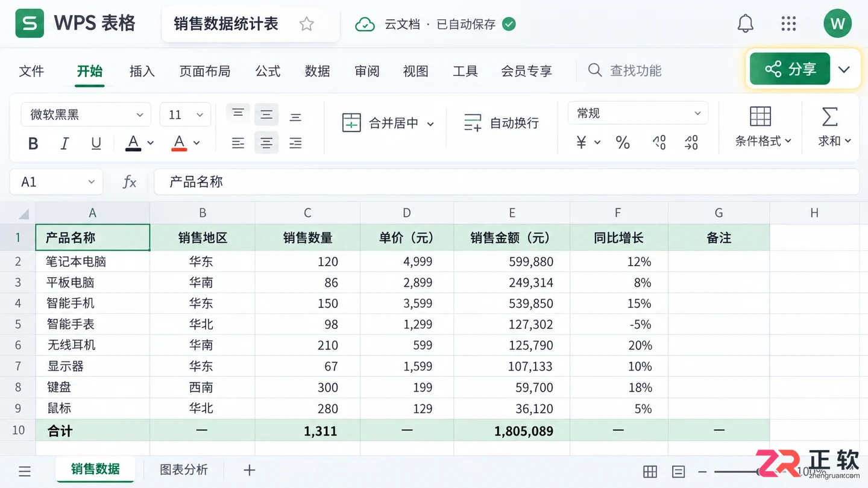The image size is (868, 488).
Task: Open the font name dropdown 微软黑黑
Action: [86, 114]
